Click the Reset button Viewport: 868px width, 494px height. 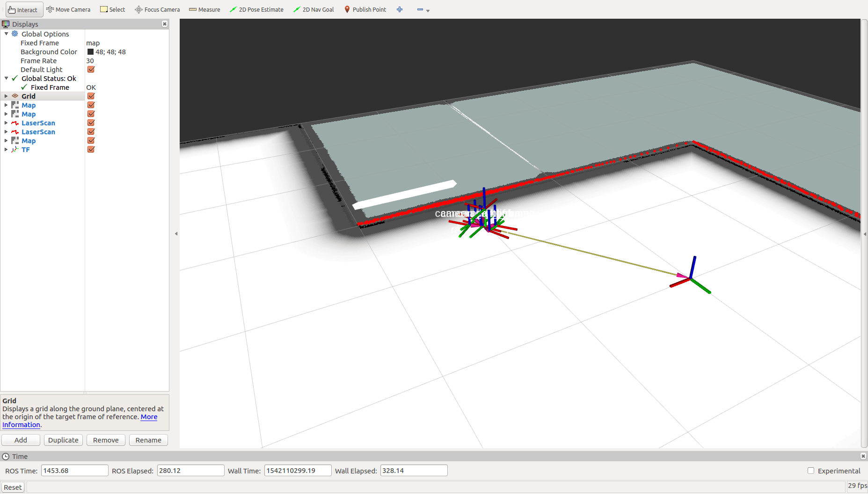(13, 487)
